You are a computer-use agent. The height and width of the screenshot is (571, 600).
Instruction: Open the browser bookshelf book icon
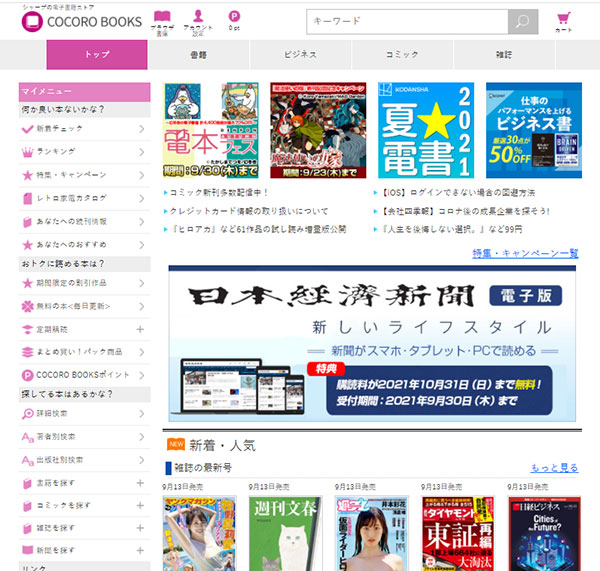pyautogui.click(x=162, y=16)
